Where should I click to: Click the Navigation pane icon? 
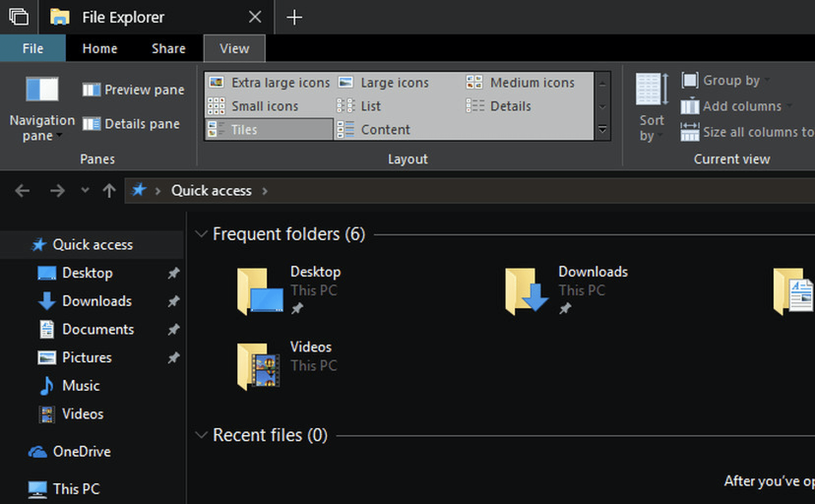[42, 90]
